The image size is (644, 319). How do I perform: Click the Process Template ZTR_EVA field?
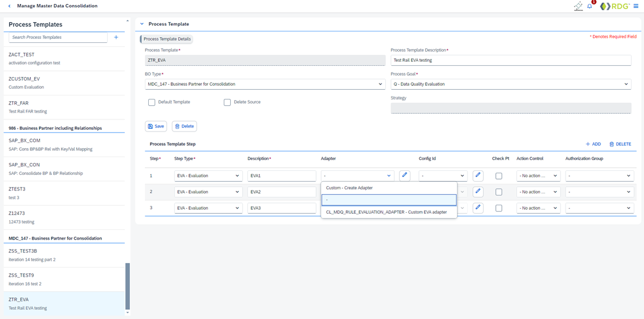(x=265, y=60)
